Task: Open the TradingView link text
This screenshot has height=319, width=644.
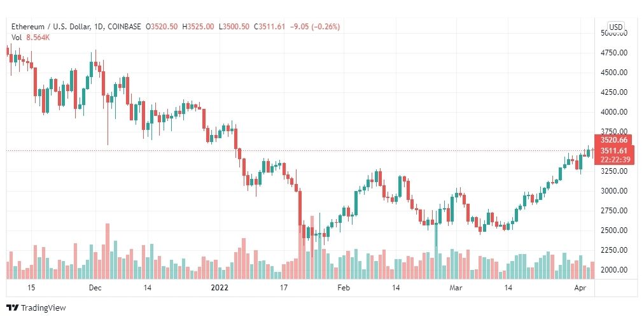Action: (43, 308)
